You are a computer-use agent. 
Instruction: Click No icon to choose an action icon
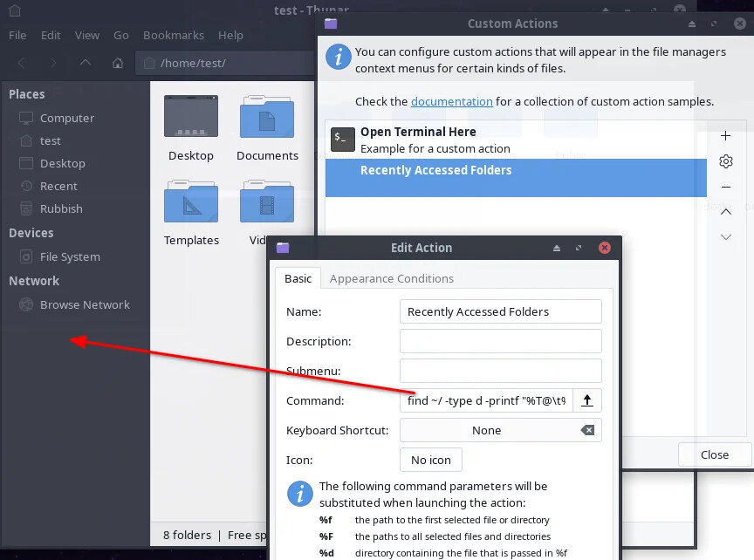tap(430, 460)
